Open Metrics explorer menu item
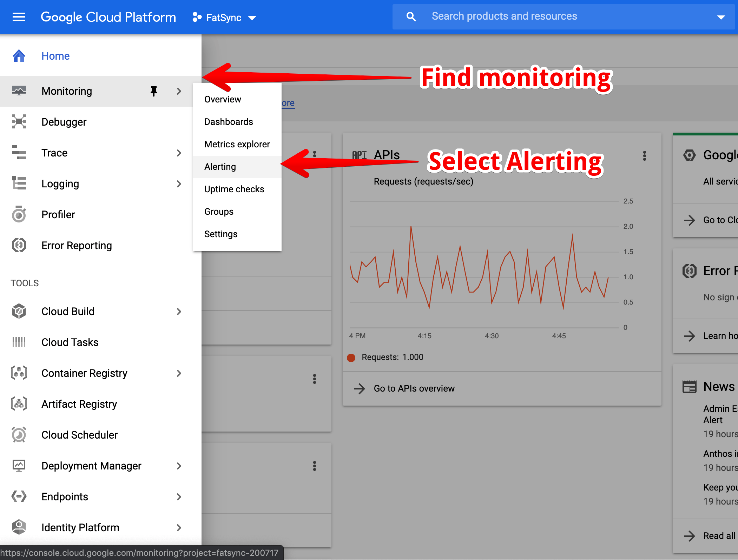This screenshot has height=560, width=738. point(237,144)
